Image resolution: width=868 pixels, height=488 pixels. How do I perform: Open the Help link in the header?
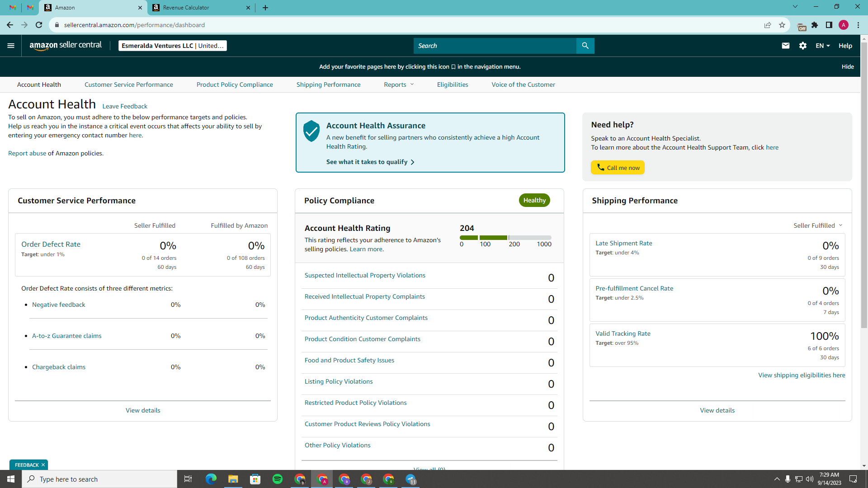845,46
